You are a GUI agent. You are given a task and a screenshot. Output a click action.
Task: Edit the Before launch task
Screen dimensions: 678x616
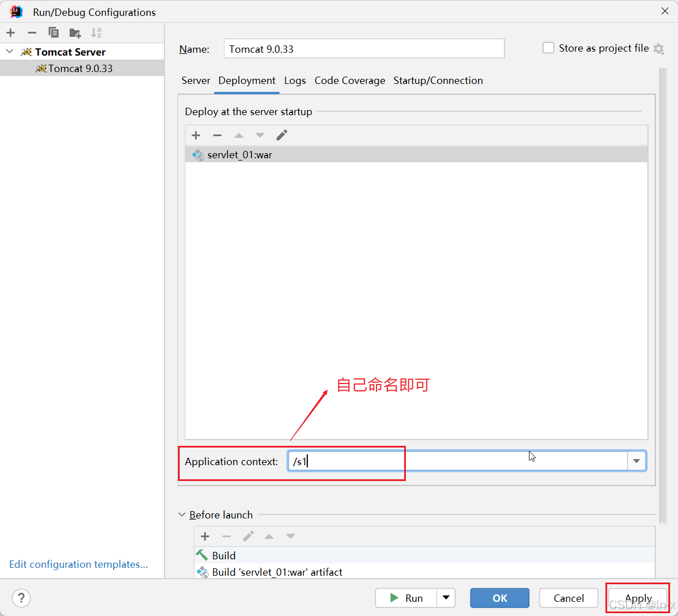point(248,537)
